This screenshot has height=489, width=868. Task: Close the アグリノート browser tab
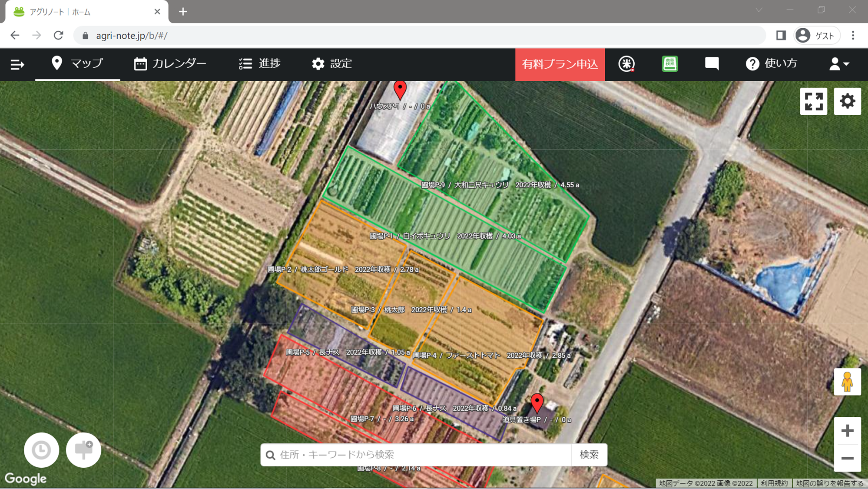pos(157,12)
